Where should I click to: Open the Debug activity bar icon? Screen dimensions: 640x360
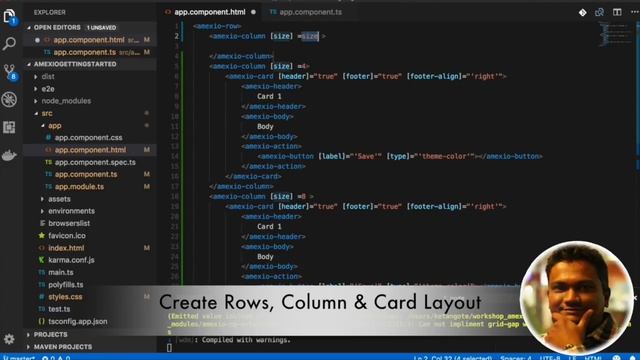coord(9,99)
